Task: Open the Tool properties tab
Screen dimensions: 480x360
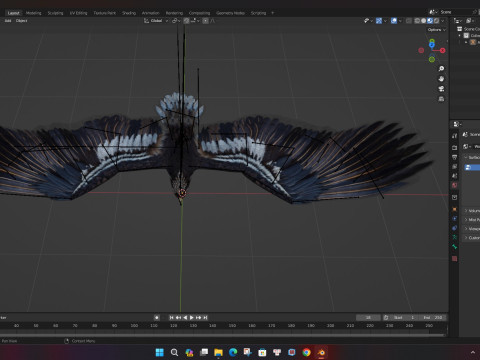Action: (455, 136)
